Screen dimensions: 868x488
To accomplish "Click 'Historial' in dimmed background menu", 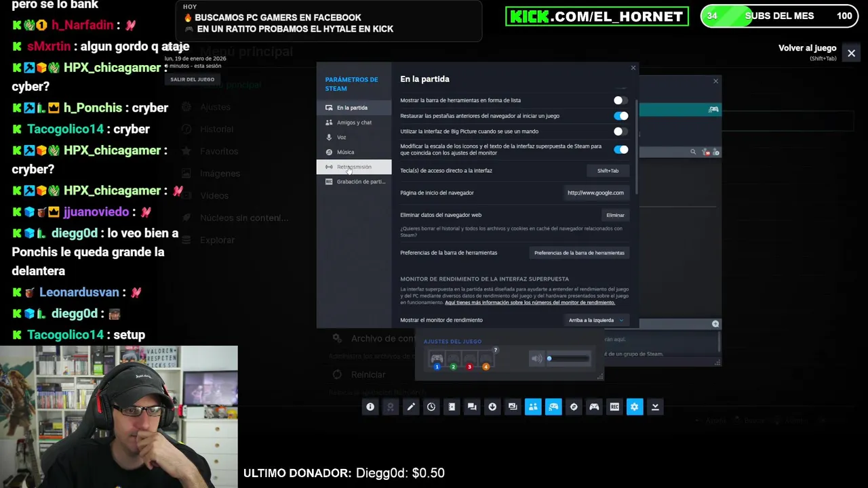I will point(216,129).
